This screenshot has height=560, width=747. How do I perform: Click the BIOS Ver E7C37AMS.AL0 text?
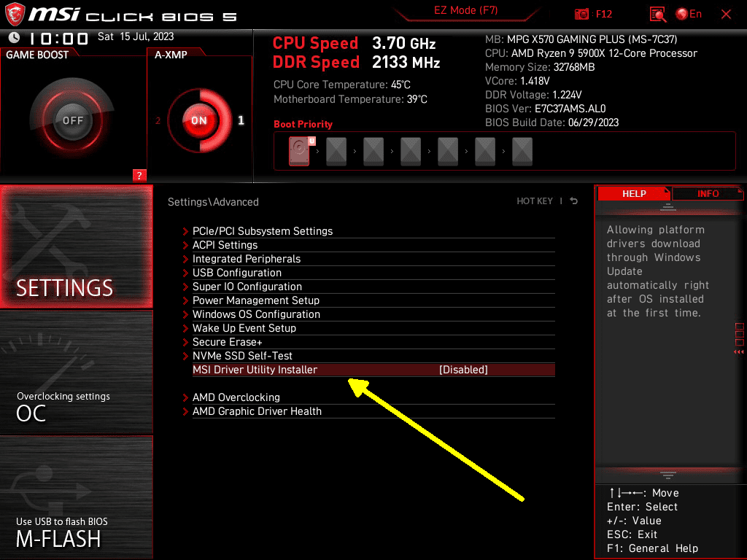(545, 109)
